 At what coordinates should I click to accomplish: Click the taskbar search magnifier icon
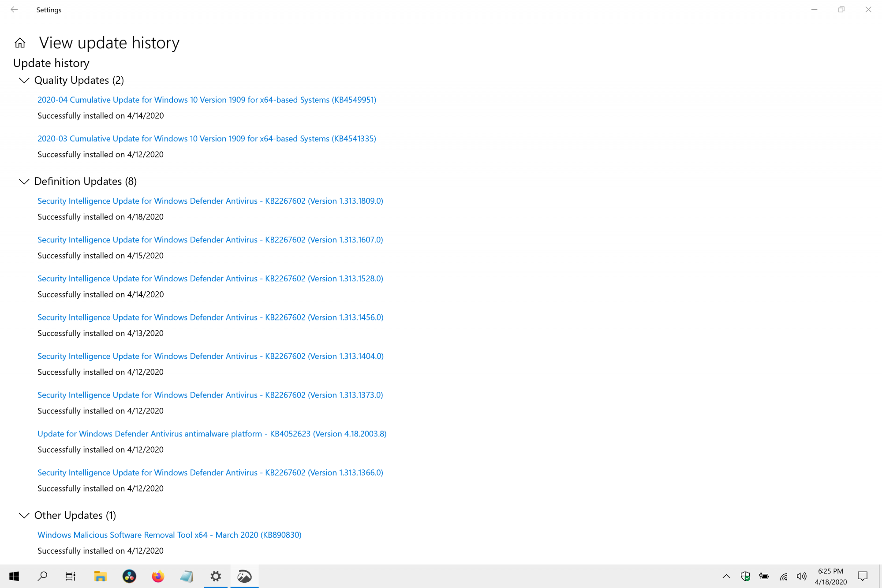[42, 576]
